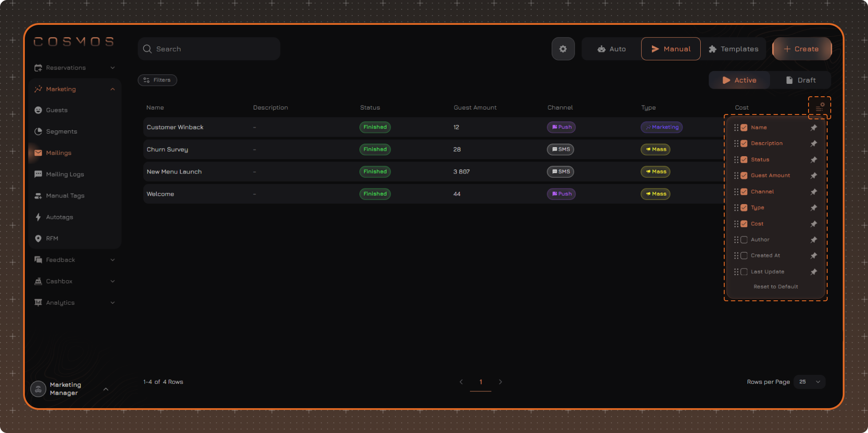Grab drag handle of Author row
The image size is (868, 433).
coord(736,240)
